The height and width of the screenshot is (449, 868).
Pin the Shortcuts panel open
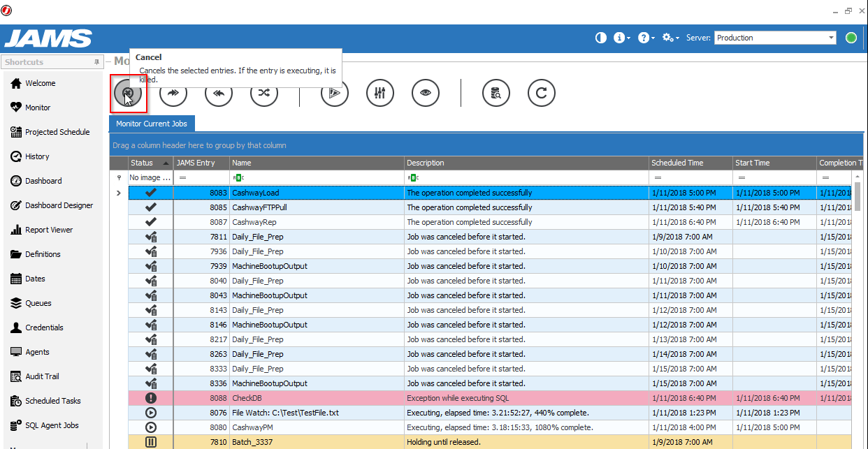click(96, 61)
